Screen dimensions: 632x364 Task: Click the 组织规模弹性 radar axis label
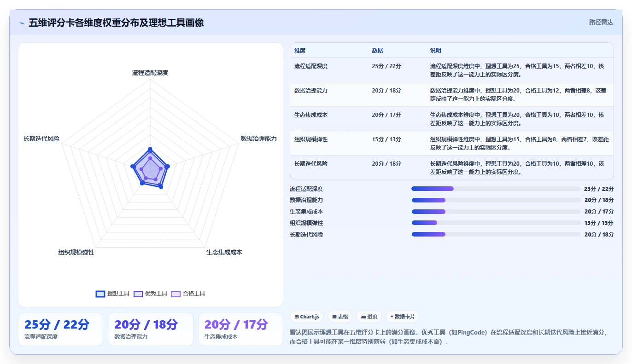[76, 253]
